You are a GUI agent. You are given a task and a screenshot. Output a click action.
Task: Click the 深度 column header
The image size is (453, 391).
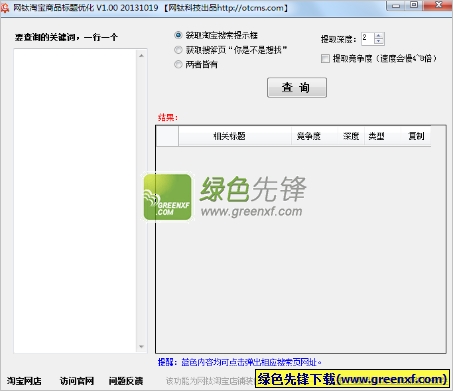[351, 136]
